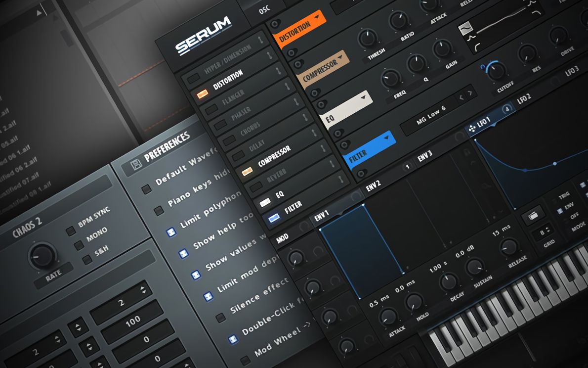The width and height of the screenshot is (588, 368).
Task: Click reorder arrows on Phaser rack row
Action: point(287,87)
